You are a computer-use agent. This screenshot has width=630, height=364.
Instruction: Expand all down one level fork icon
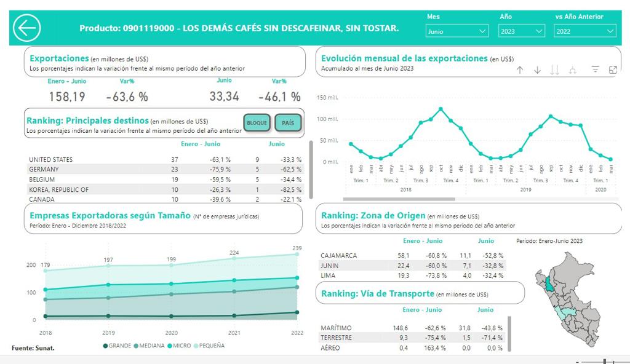click(573, 70)
